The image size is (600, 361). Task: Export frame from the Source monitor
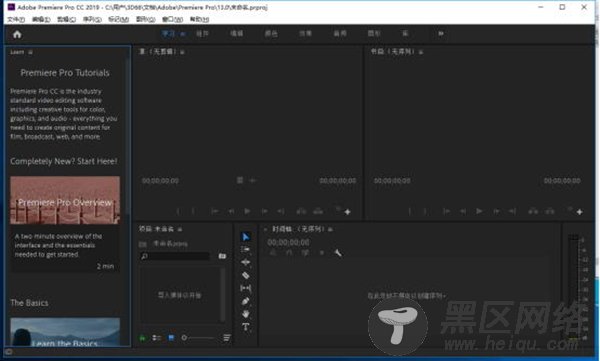(x=338, y=209)
